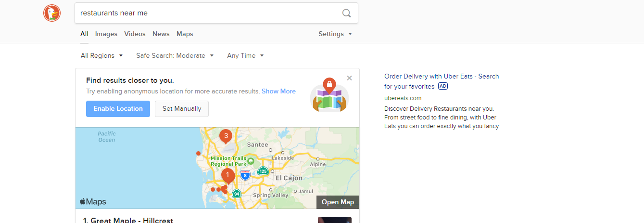The image size is (644, 223).
Task: Open the Safe Search: Moderate dropdown
Action: [175, 55]
